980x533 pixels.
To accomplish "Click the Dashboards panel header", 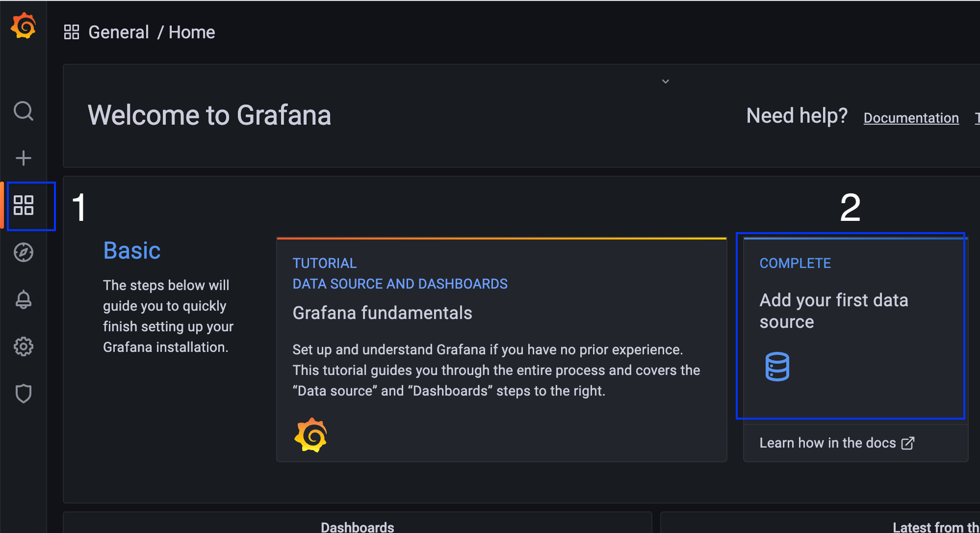I will (x=358, y=527).
